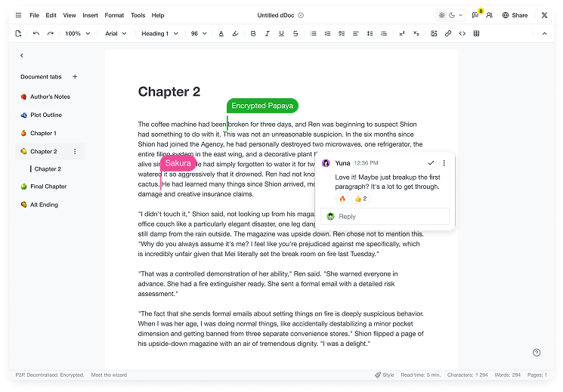Apply subscript formatting

coord(416,33)
